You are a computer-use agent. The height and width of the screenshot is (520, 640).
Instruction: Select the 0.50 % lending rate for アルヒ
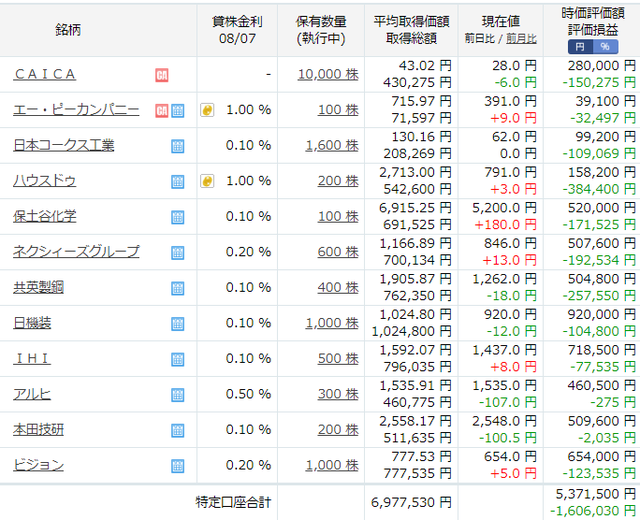[248, 394]
